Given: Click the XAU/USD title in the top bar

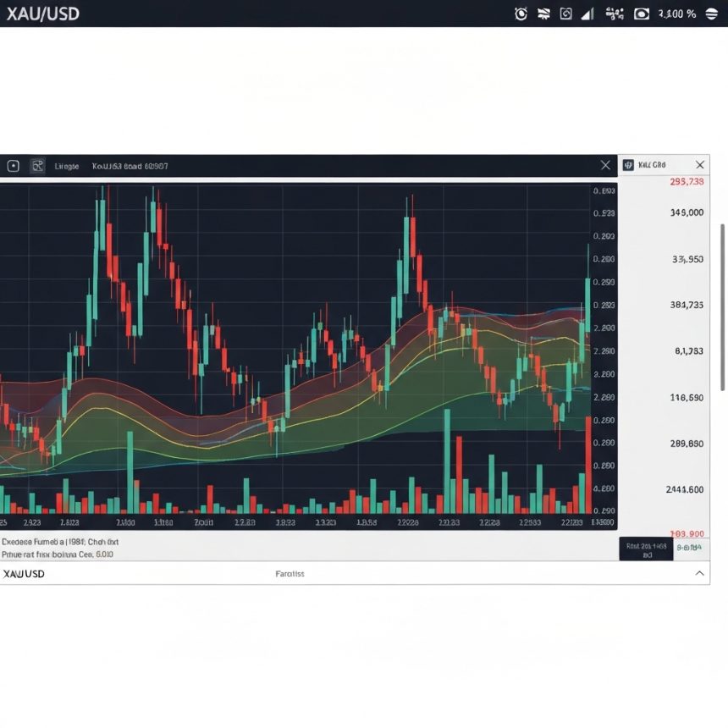Looking at the screenshot, I should click(42, 14).
